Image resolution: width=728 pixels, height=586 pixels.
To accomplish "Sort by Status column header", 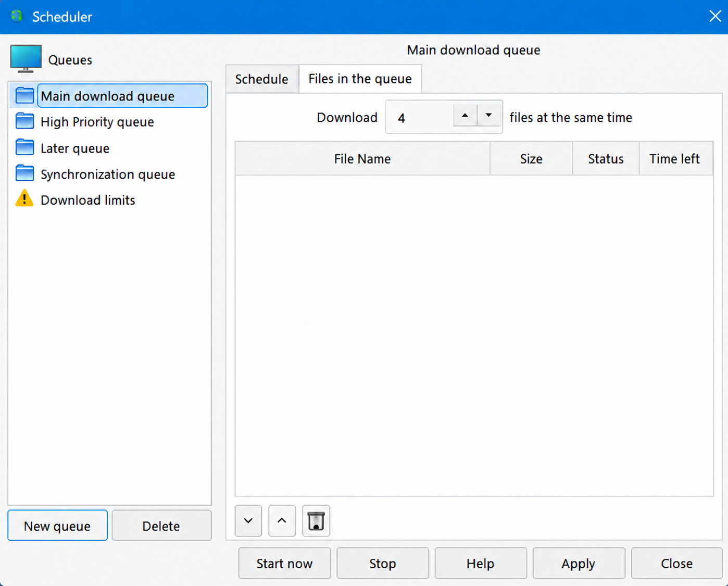I will [x=606, y=158].
